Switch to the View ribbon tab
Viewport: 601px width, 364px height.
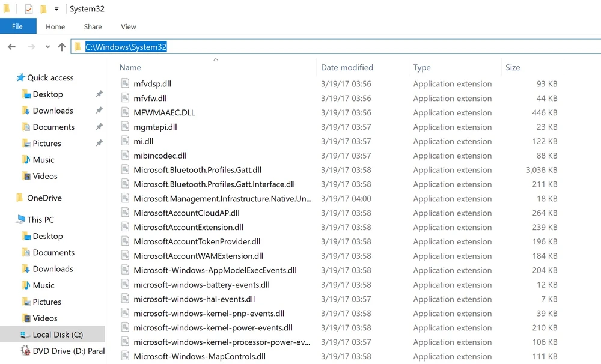click(x=128, y=26)
